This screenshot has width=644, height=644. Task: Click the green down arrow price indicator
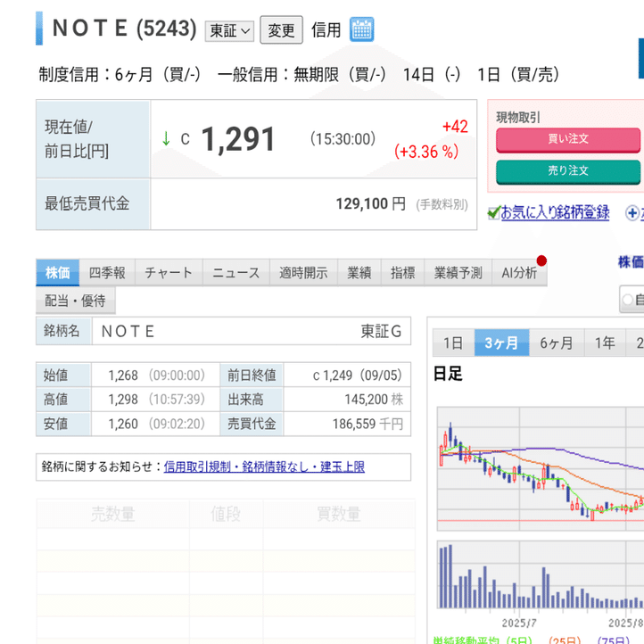pyautogui.click(x=166, y=138)
